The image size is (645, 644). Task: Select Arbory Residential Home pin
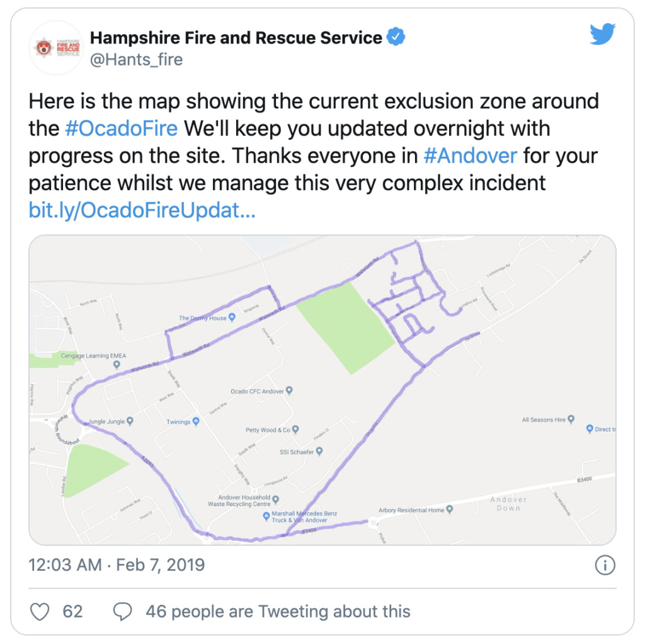click(x=450, y=509)
